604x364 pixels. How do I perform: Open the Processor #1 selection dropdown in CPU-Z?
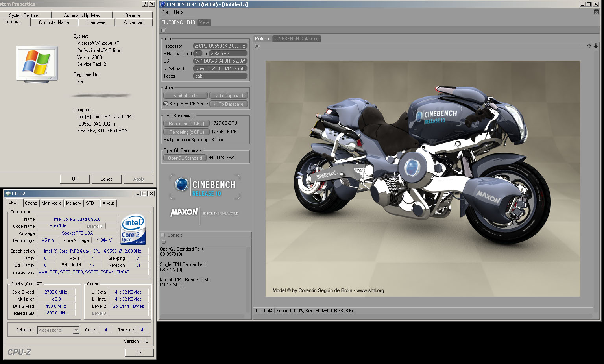tap(76, 330)
